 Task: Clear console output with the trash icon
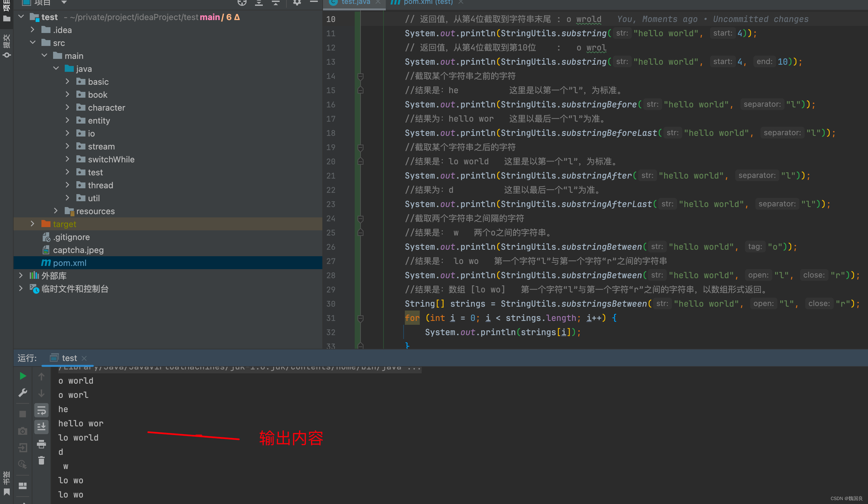coord(41,460)
